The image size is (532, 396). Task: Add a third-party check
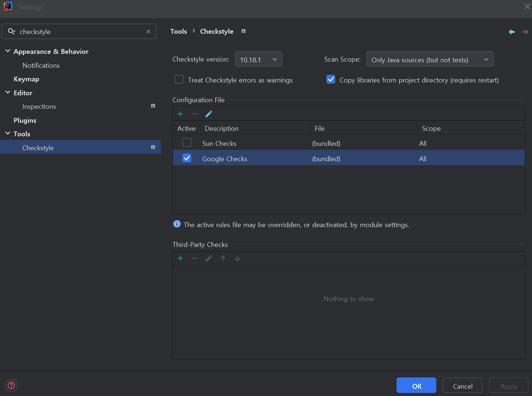[x=180, y=258]
